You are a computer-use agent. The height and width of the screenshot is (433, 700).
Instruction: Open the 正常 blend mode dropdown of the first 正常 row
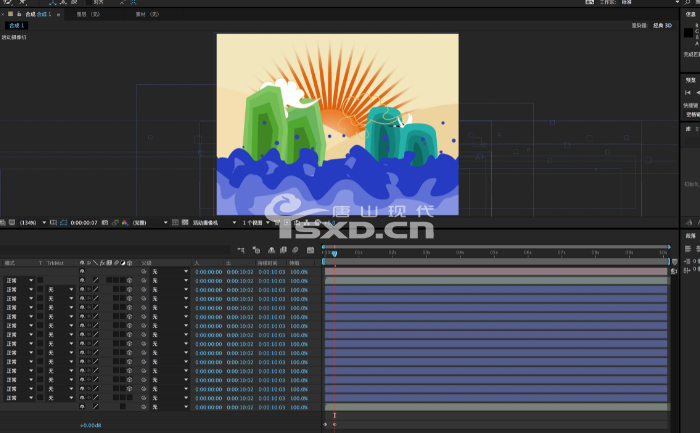pos(20,280)
